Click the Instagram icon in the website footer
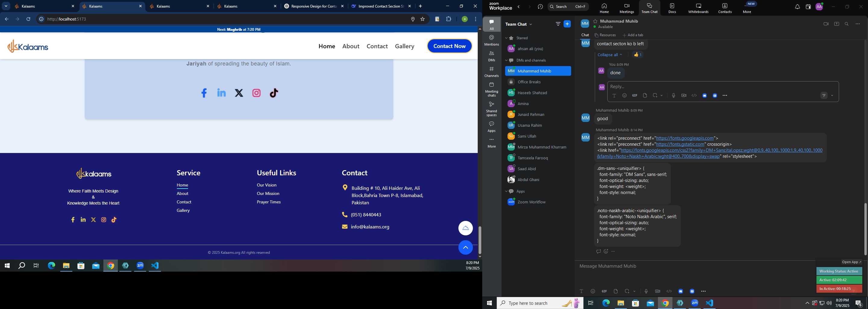The height and width of the screenshot is (309, 868). [104, 220]
